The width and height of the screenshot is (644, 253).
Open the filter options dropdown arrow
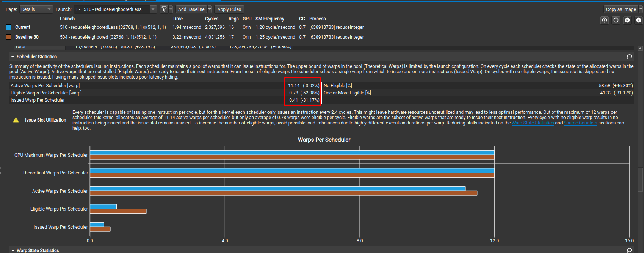pyautogui.click(x=171, y=9)
